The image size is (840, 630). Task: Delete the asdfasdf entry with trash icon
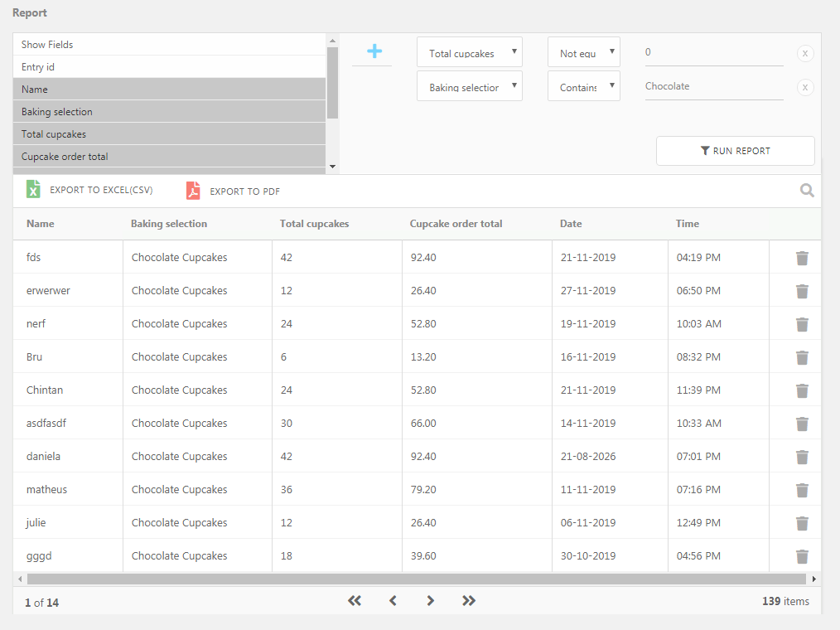[802, 424]
